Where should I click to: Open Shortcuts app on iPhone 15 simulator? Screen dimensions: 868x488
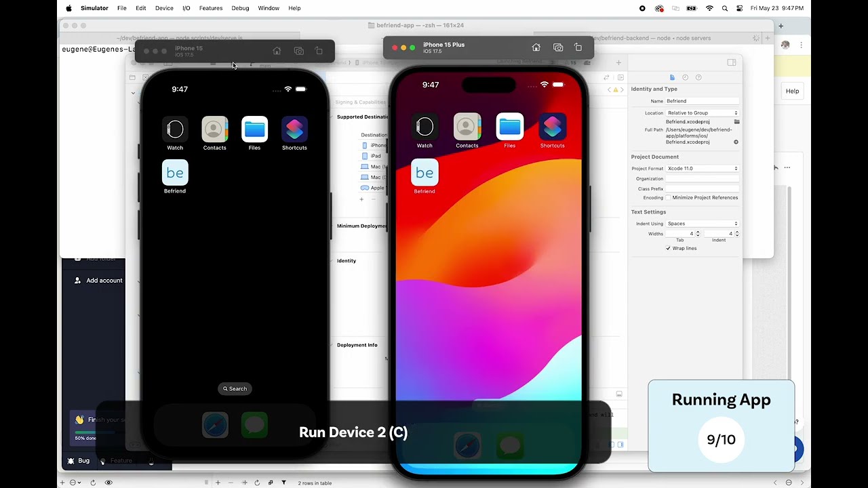click(x=294, y=129)
